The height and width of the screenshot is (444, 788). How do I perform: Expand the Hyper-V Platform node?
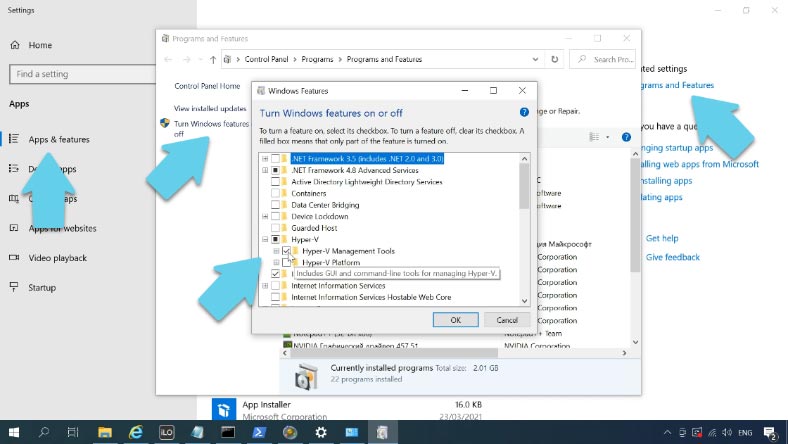276,262
